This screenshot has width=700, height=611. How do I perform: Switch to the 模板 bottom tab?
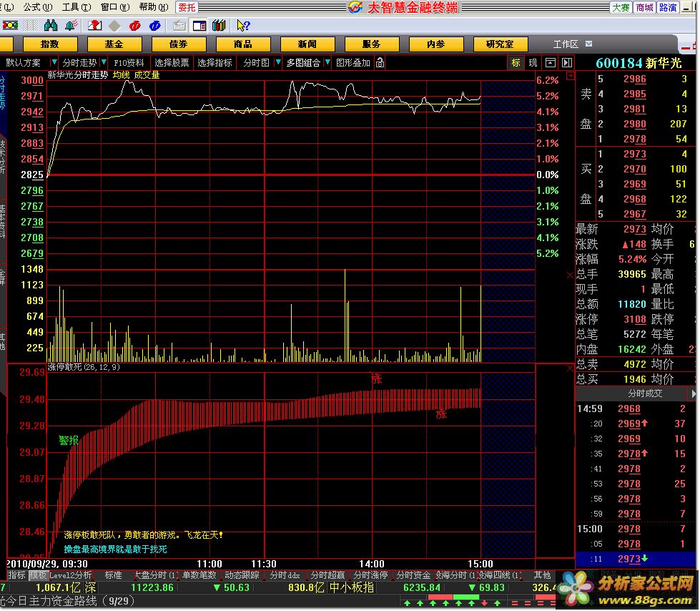(38, 575)
